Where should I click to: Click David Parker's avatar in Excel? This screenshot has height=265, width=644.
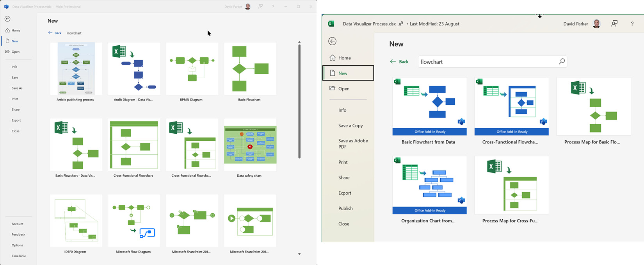[x=596, y=24]
